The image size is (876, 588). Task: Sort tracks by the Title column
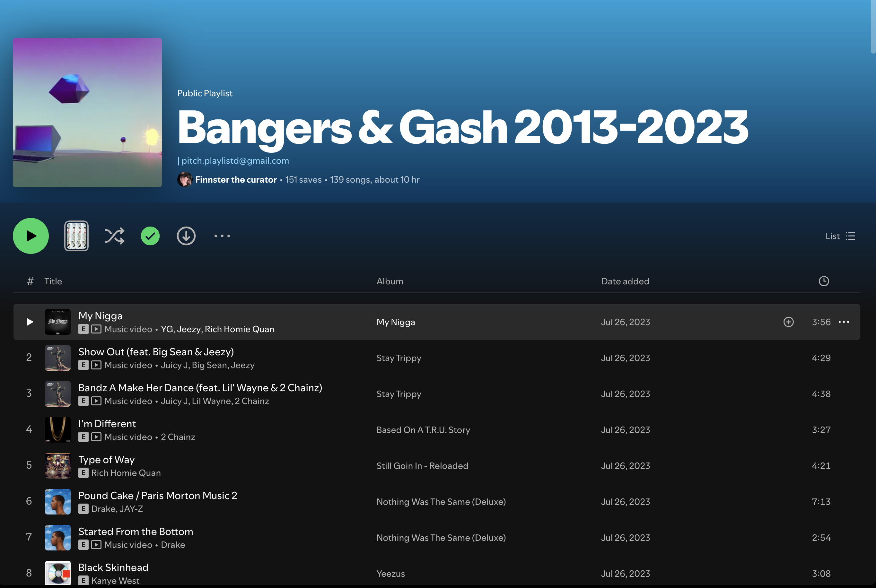pos(53,281)
